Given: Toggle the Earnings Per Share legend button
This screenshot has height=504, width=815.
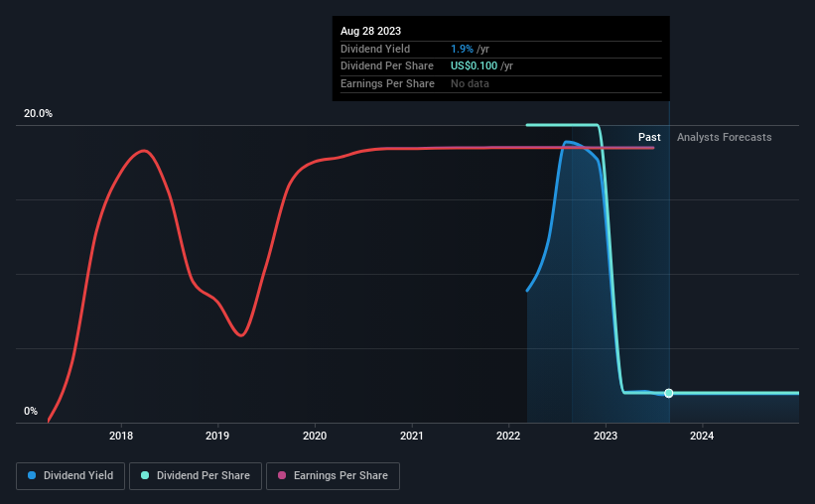Looking at the screenshot, I should (x=333, y=476).
